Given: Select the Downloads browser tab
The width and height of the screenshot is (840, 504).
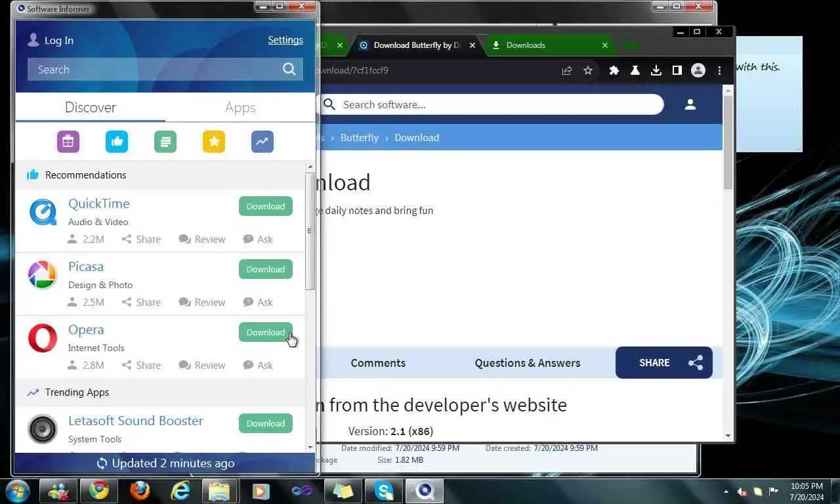Looking at the screenshot, I should pos(549,45).
